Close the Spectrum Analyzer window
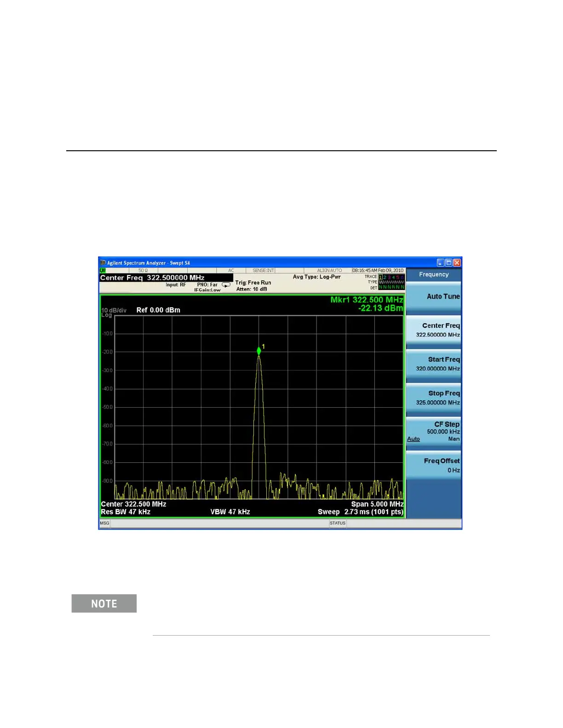This screenshot has width=563, height=728. point(457,263)
